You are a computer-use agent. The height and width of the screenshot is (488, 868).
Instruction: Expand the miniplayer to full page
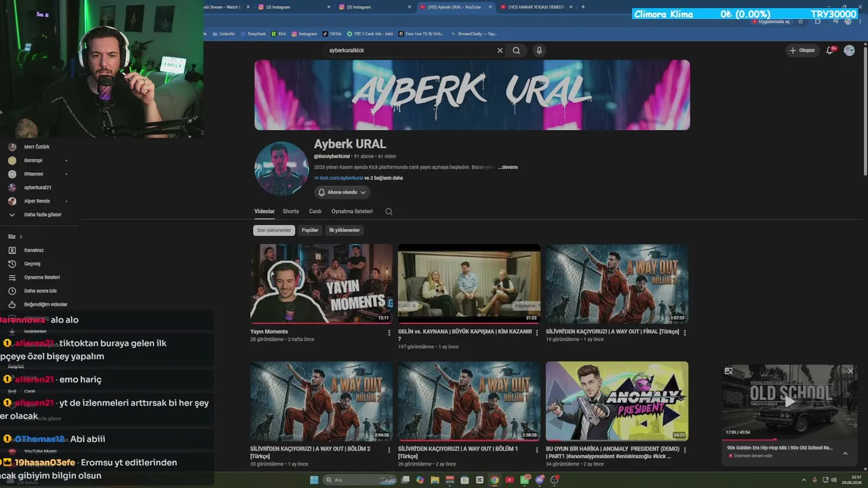[728, 371]
